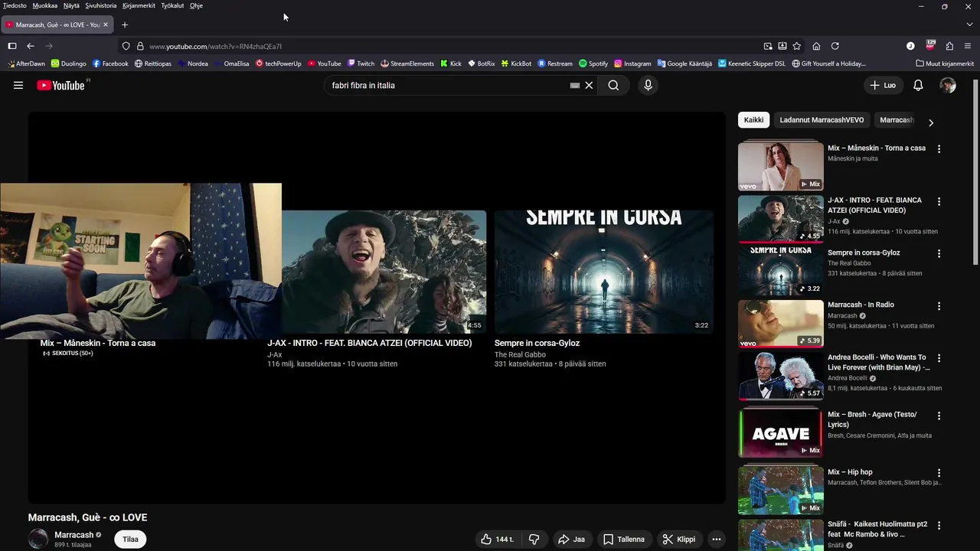Select the 'Ladannut MarracashVEVO' chip
980x551 pixels.
point(822,120)
